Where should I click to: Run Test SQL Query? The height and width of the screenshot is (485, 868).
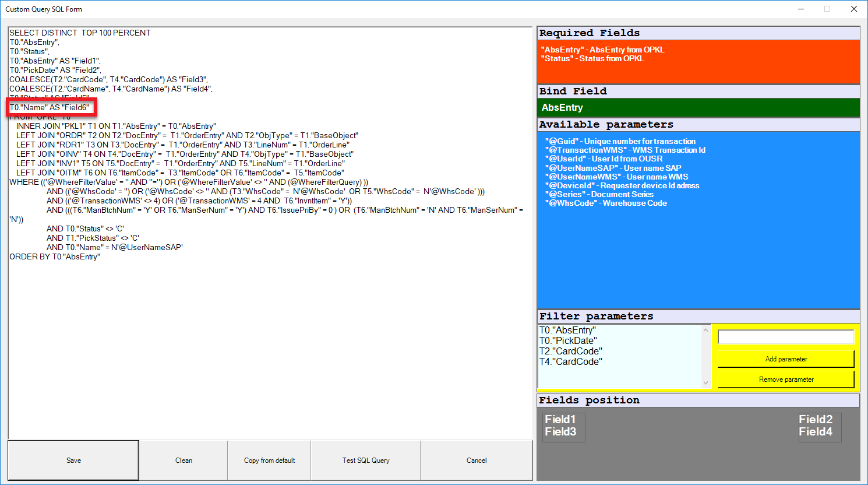pyautogui.click(x=365, y=460)
